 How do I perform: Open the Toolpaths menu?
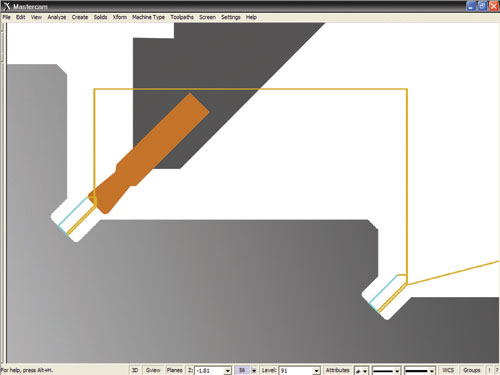[182, 17]
